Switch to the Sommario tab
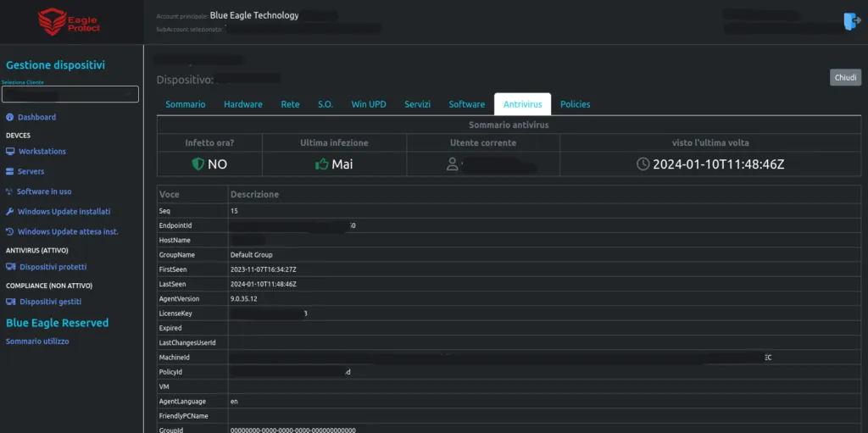The height and width of the screenshot is (433, 868). coord(186,104)
